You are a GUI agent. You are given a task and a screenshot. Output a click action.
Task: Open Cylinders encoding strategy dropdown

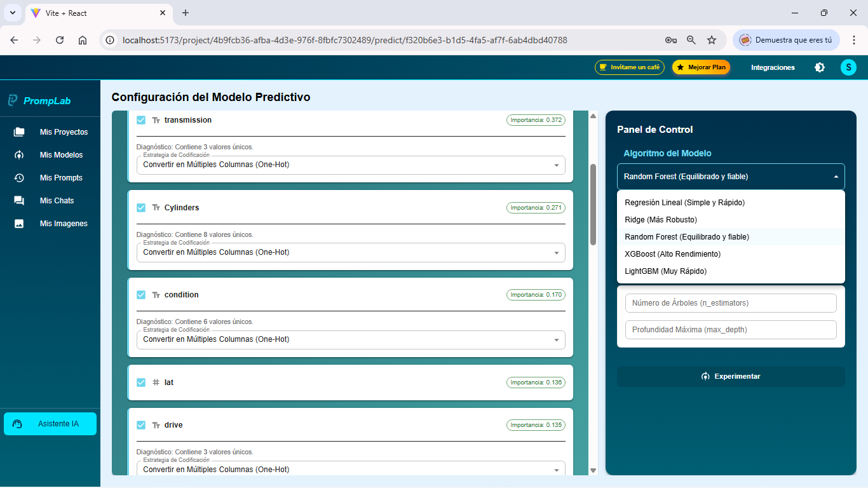pos(351,252)
